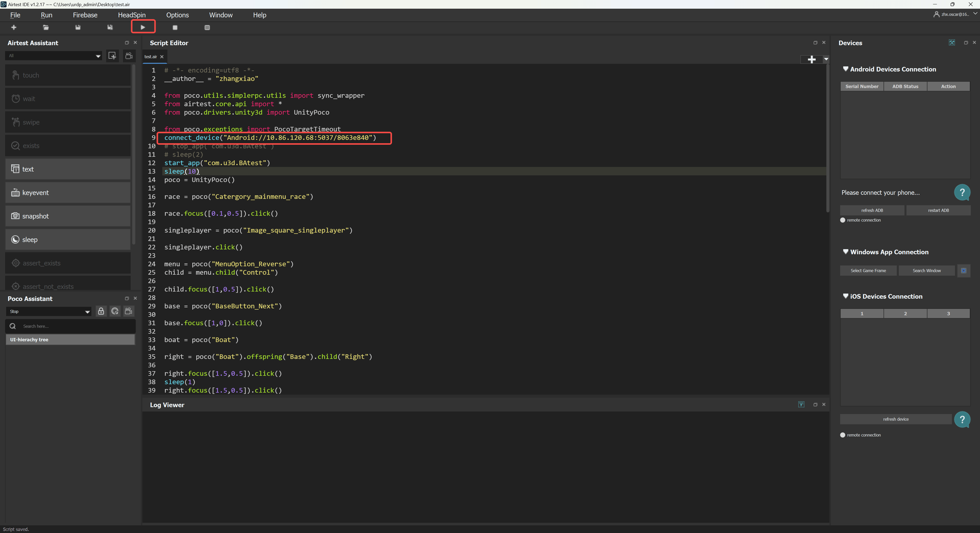This screenshot has width=980, height=533.
Task: Open the Poco mode Stop dropdown
Action: pyautogui.click(x=49, y=312)
